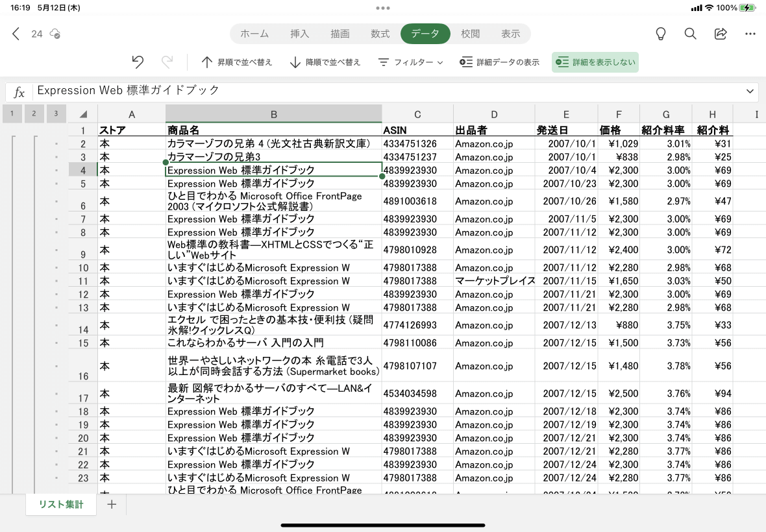Image resolution: width=766 pixels, height=532 pixels.
Task: Click the fx function icon
Action: (19, 92)
